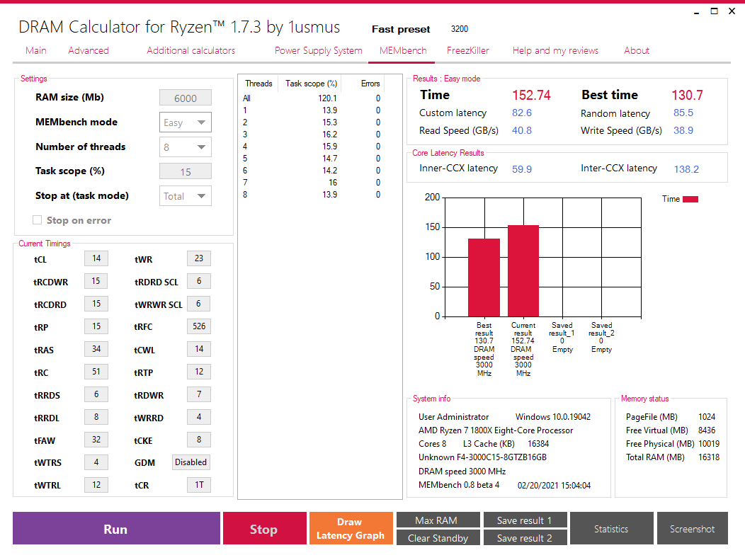Open the Additional calculators tab
Image resolution: width=745 pixels, height=560 pixels.
[x=190, y=50]
